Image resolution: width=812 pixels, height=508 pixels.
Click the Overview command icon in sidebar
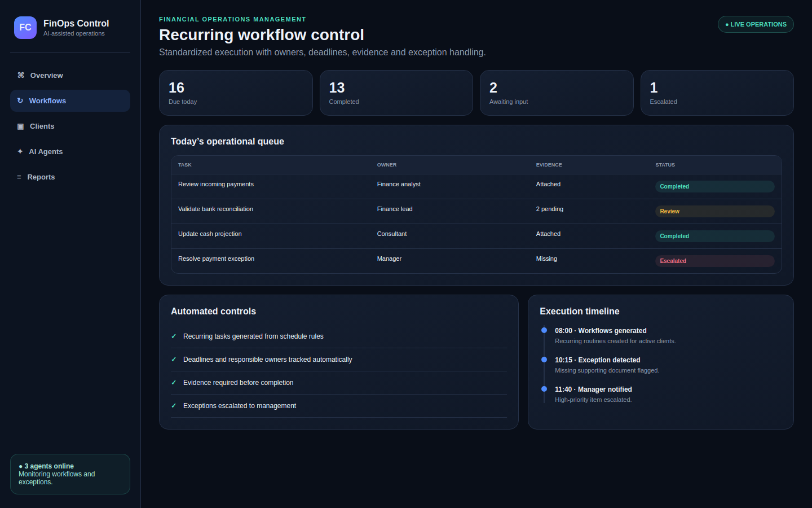21,75
